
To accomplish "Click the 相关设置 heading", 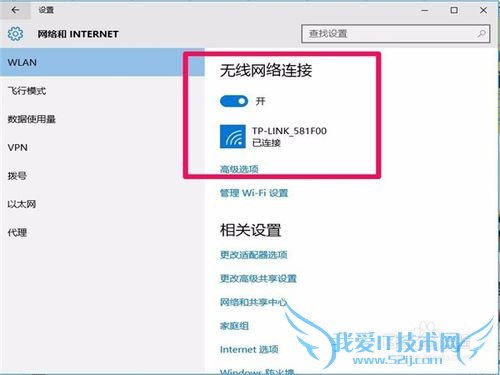I will [251, 230].
